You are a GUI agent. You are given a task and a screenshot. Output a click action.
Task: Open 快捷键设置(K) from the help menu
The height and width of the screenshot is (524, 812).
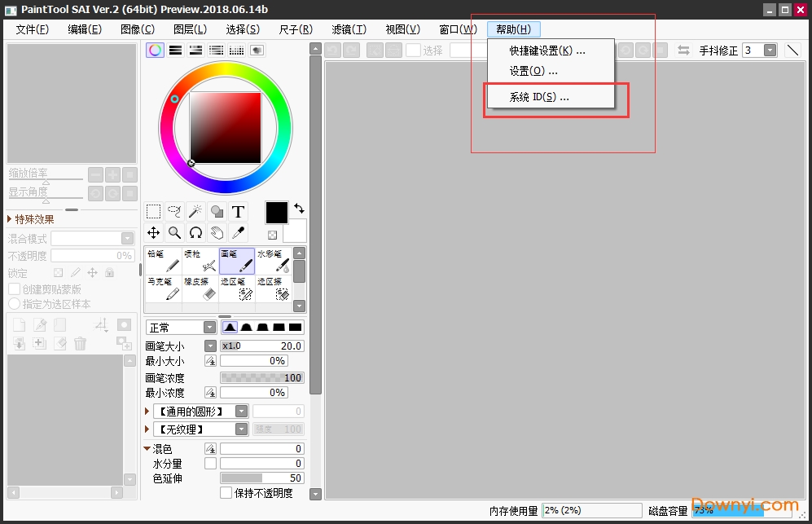tap(547, 51)
